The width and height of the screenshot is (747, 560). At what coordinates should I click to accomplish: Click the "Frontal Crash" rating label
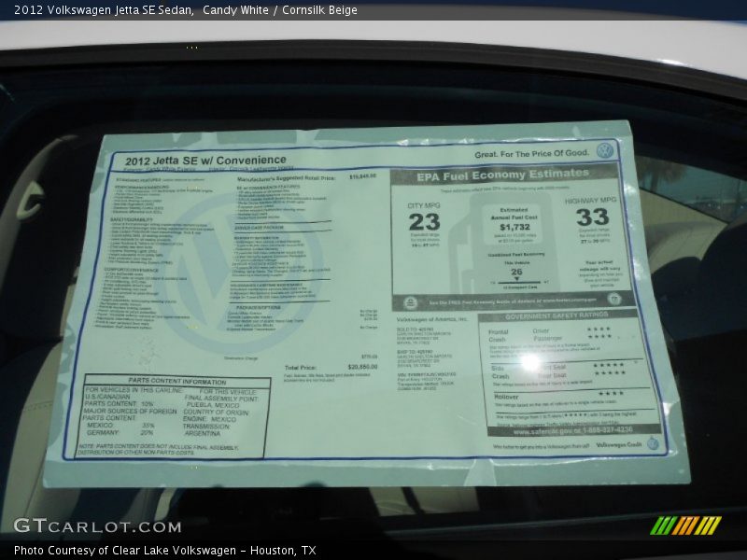click(x=499, y=336)
